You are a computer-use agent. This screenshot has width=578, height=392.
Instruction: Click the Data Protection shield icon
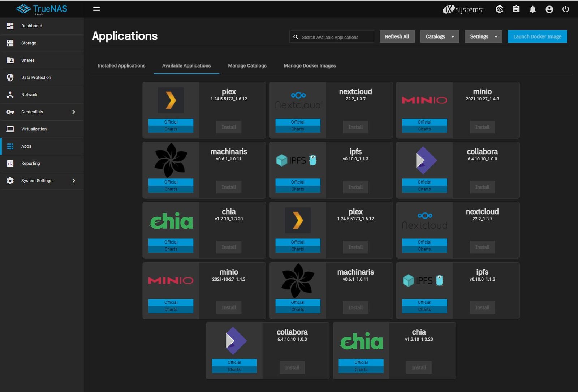point(10,77)
